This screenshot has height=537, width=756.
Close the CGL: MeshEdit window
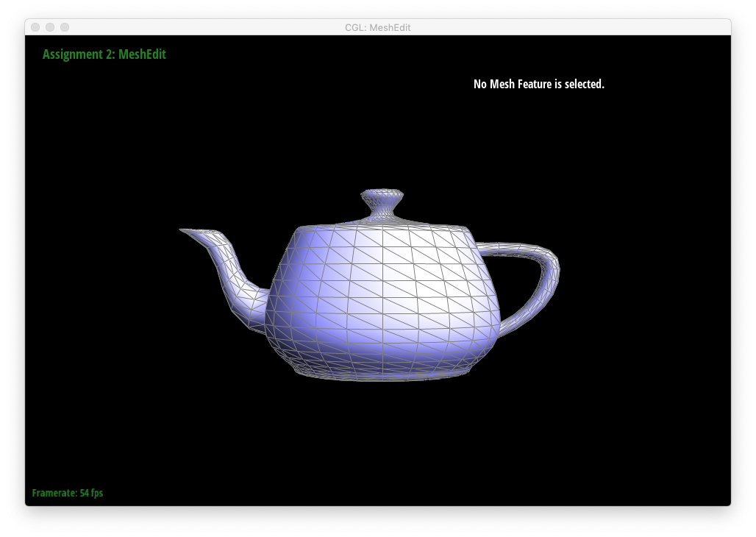coord(35,27)
